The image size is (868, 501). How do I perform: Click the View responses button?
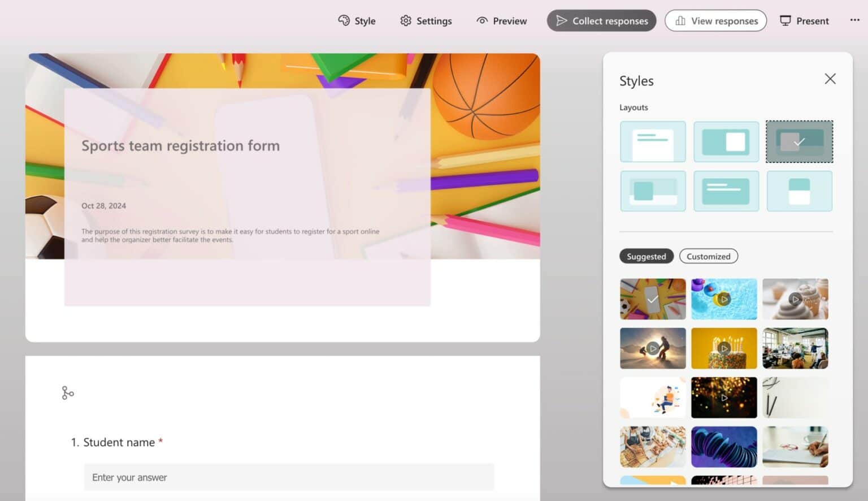(715, 21)
